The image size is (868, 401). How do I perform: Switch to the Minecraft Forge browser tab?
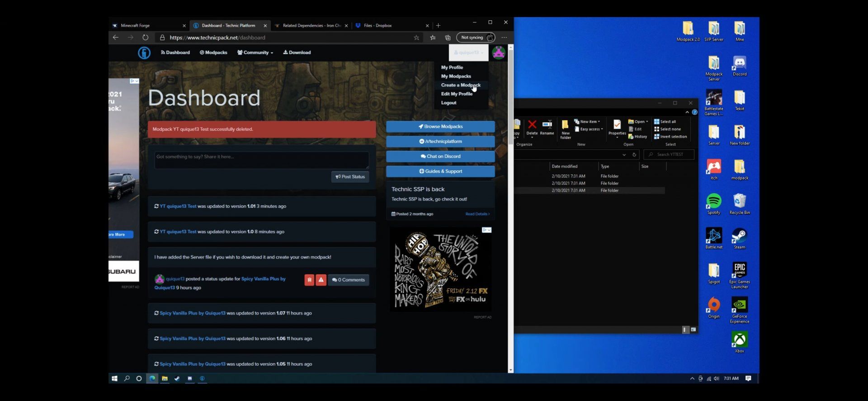[x=149, y=25]
